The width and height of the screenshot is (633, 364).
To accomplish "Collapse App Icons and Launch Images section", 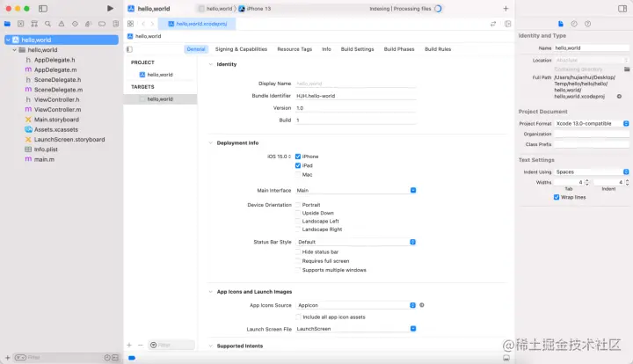I will tap(210, 292).
